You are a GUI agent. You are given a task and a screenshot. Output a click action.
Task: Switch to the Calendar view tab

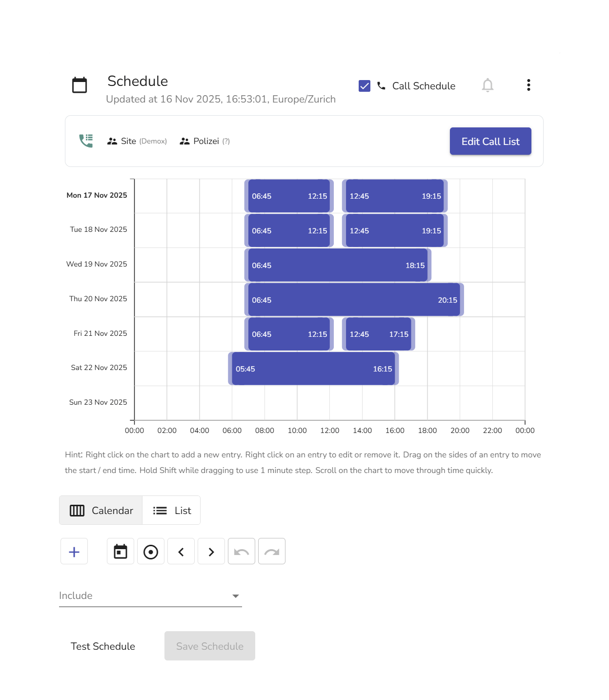click(101, 511)
